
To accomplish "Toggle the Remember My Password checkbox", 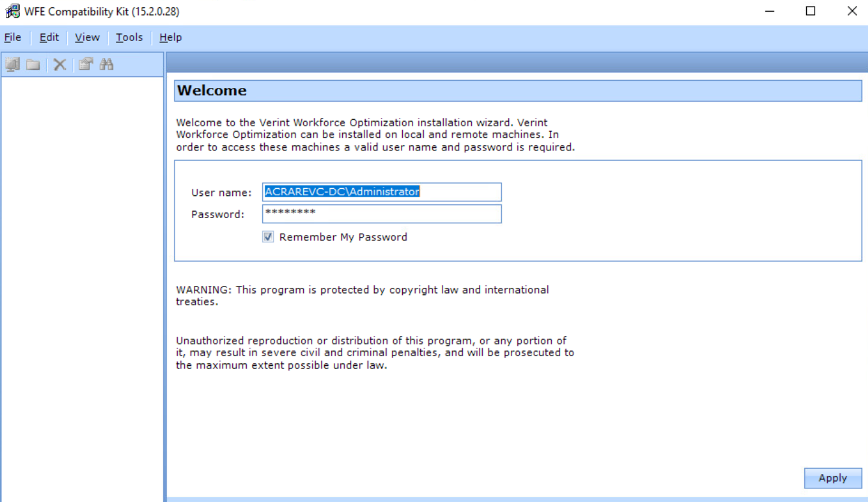I will click(268, 237).
